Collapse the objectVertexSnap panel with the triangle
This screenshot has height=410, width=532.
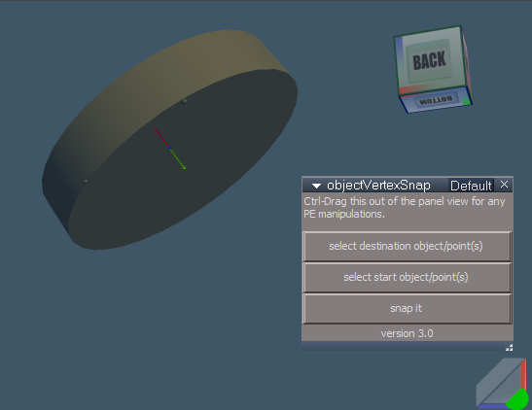pos(316,186)
